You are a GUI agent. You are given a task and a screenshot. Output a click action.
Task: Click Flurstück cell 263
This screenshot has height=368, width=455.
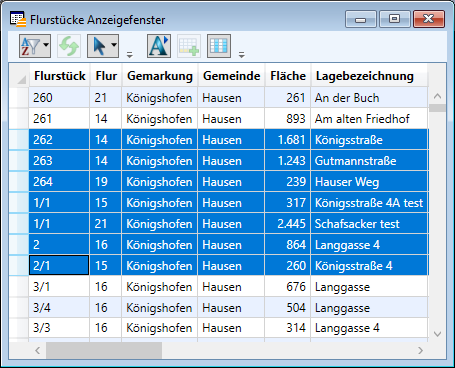(59, 161)
